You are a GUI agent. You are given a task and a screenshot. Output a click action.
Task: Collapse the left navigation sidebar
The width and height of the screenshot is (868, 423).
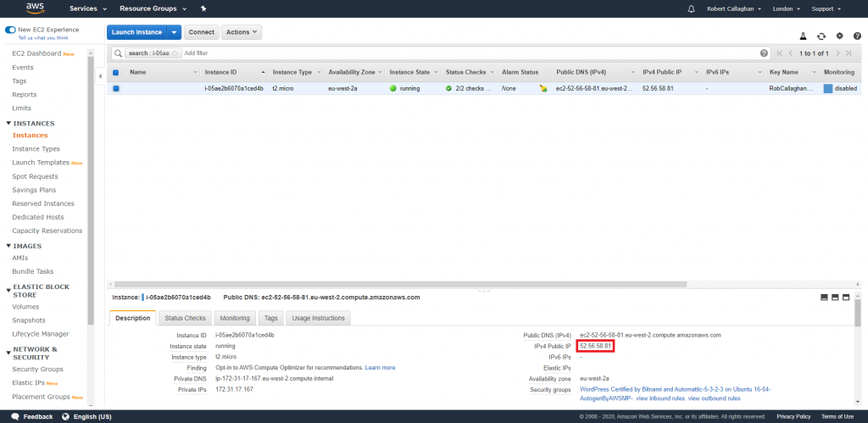[x=100, y=75]
